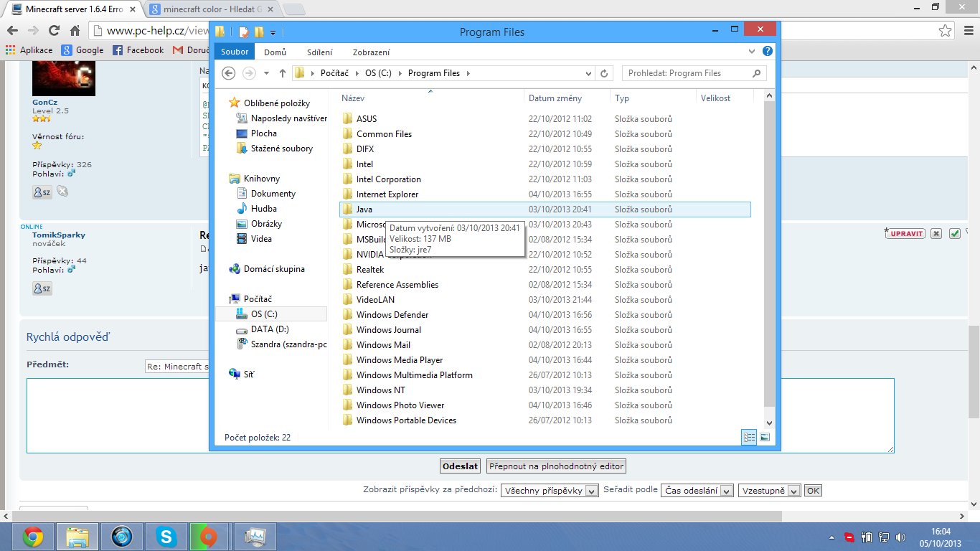This screenshot has width=980, height=551.
Task: Click the Properties icon in Explorer title bar
Action: pyautogui.click(x=244, y=32)
